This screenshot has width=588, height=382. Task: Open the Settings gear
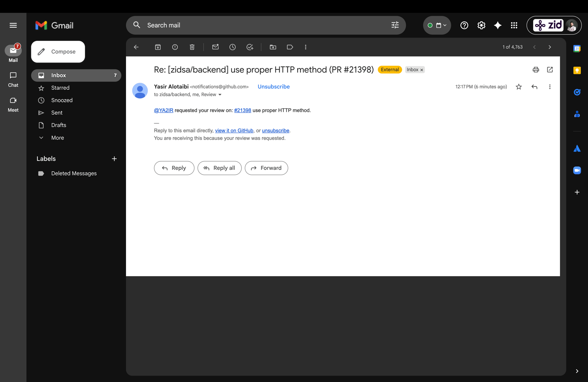pyautogui.click(x=481, y=25)
